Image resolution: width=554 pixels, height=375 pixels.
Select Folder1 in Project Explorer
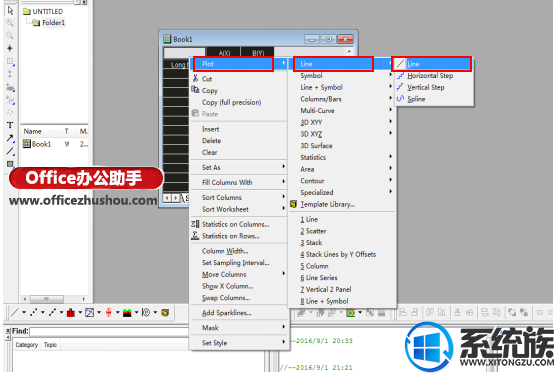[49, 23]
